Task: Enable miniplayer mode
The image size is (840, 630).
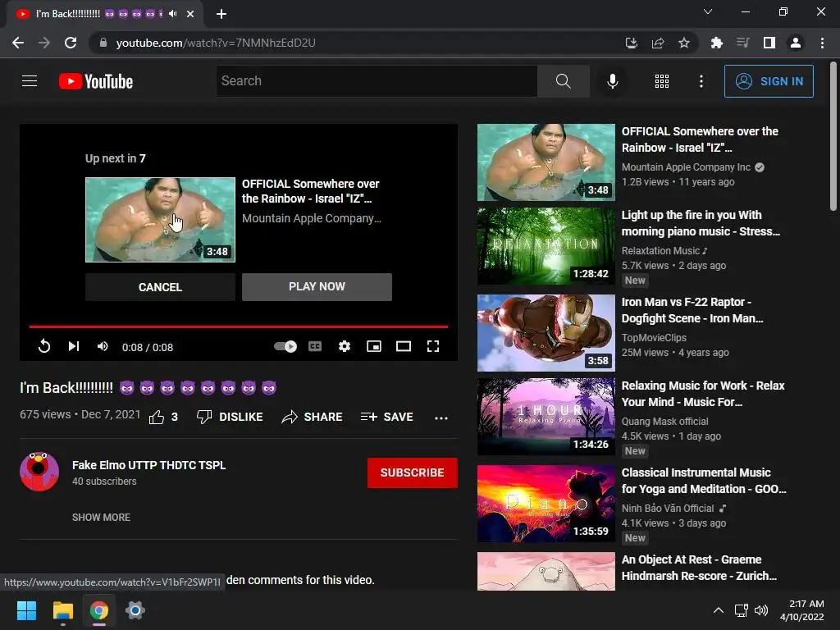Action: [374, 347]
